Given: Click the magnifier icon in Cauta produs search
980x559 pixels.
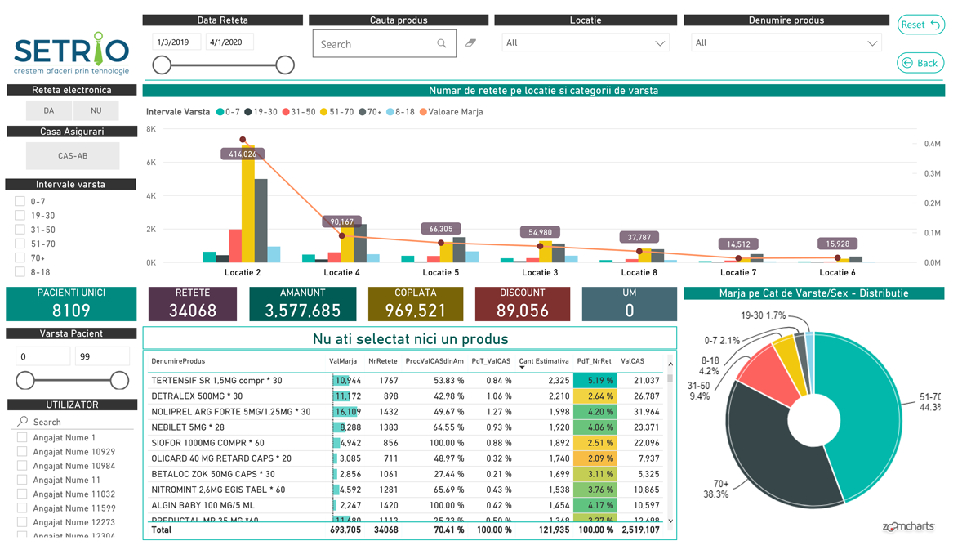Looking at the screenshot, I should tap(442, 44).
